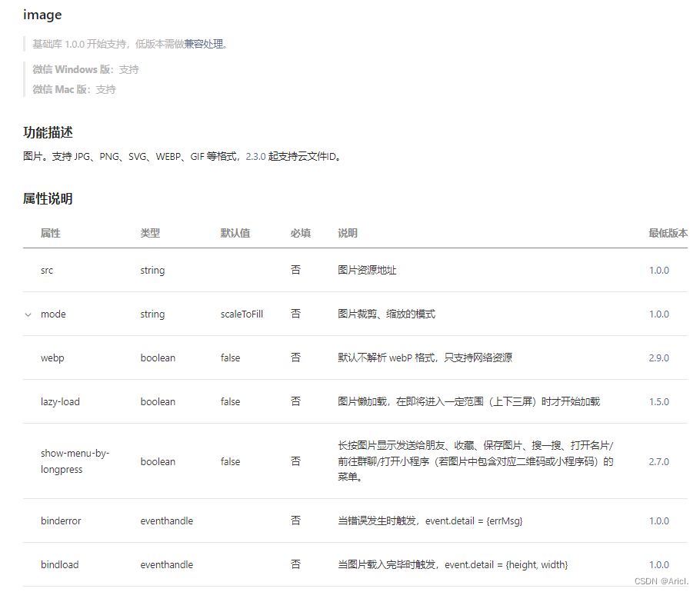The height and width of the screenshot is (592, 700).
Task: Click the boolean type in webp row
Action: pos(158,358)
